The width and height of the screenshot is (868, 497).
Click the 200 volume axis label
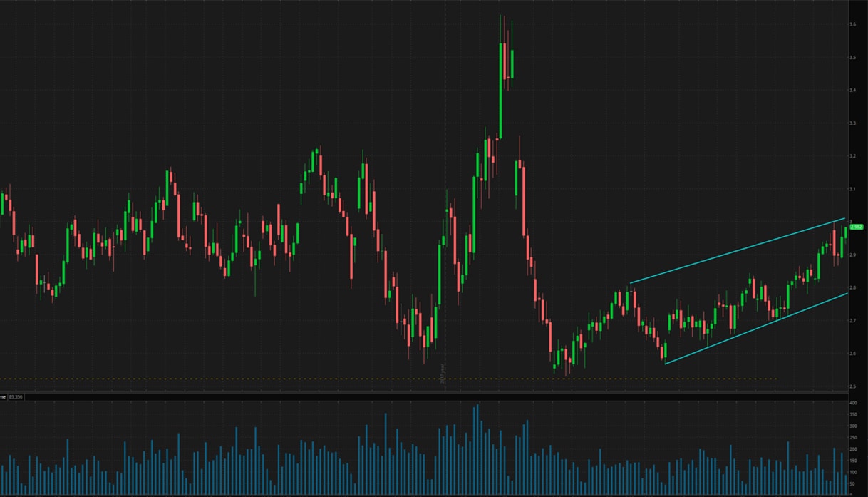853,449
